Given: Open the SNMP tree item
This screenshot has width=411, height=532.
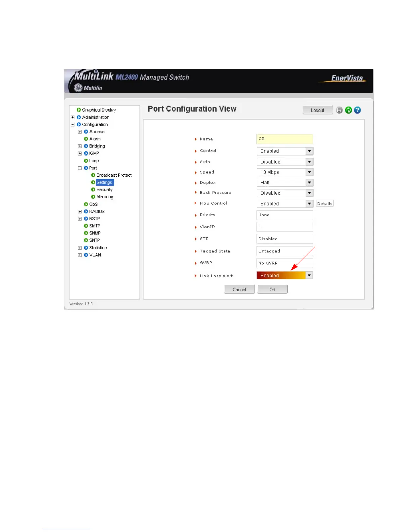Looking at the screenshot, I should pyautogui.click(x=95, y=233).
